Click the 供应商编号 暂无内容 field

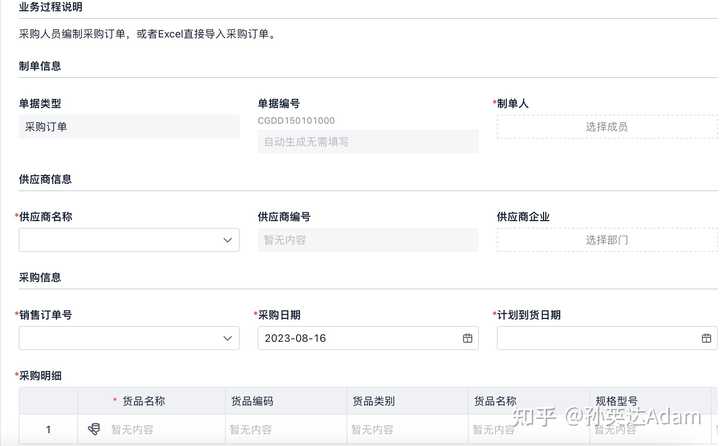(x=368, y=240)
